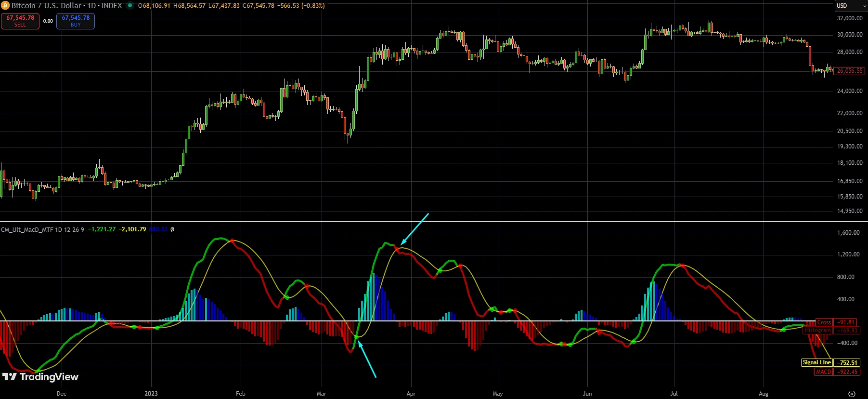The width and height of the screenshot is (868, 399).
Task: Select the CM_Ult_MacD_MTF indicator title
Action: coord(42,229)
